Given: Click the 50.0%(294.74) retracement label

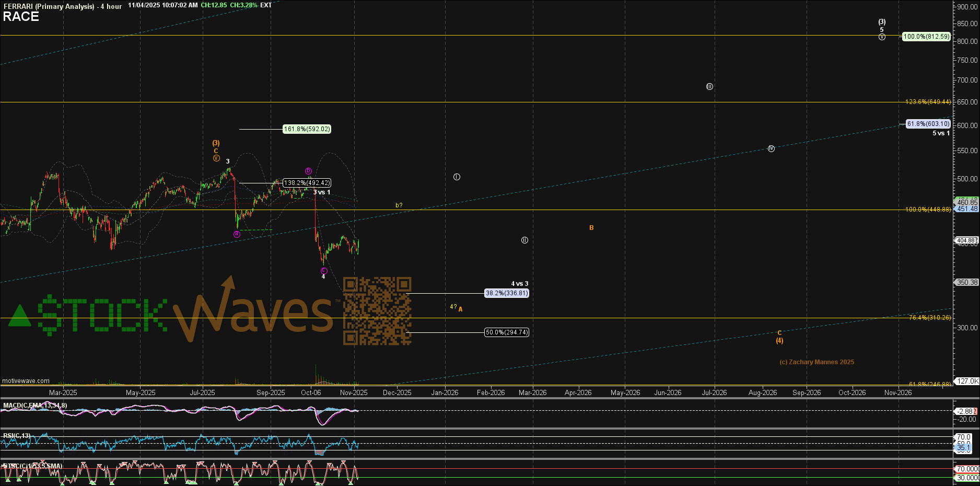Looking at the screenshot, I should point(506,332).
